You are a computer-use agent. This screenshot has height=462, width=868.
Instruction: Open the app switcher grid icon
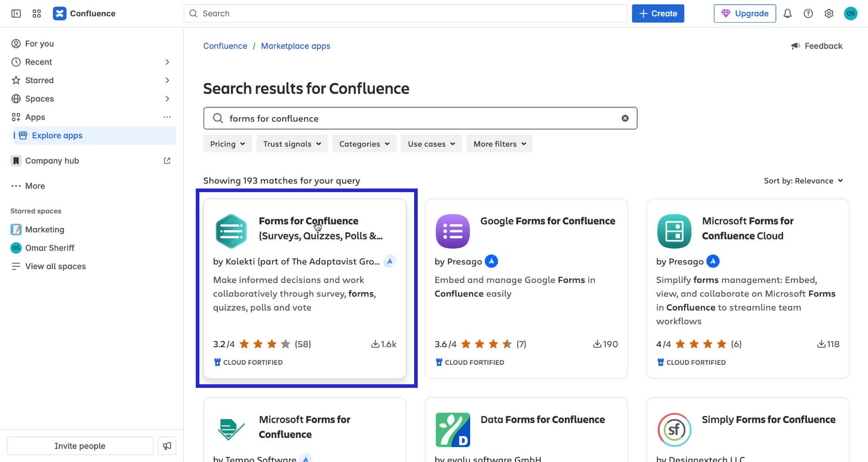pos(37,14)
